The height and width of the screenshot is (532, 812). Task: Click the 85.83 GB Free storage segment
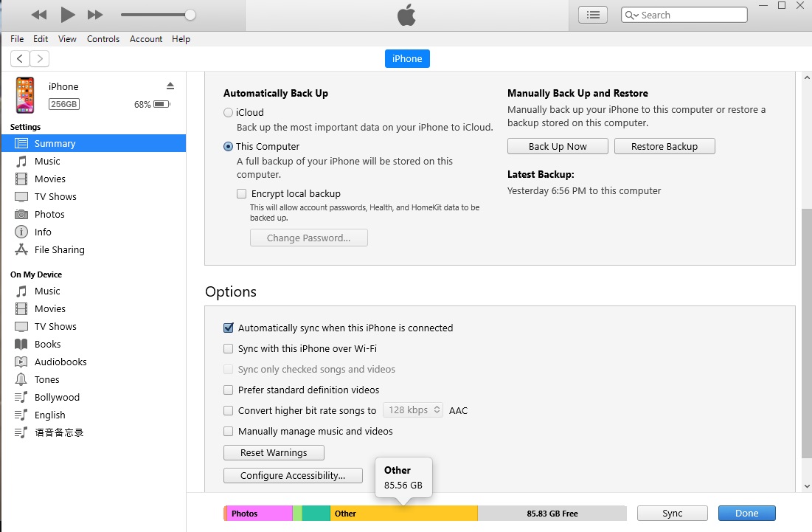(x=552, y=514)
